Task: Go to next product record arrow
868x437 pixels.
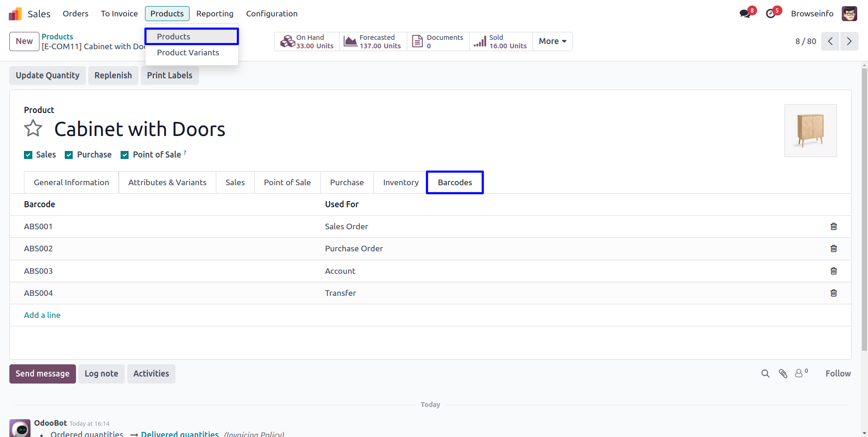Action: point(849,41)
